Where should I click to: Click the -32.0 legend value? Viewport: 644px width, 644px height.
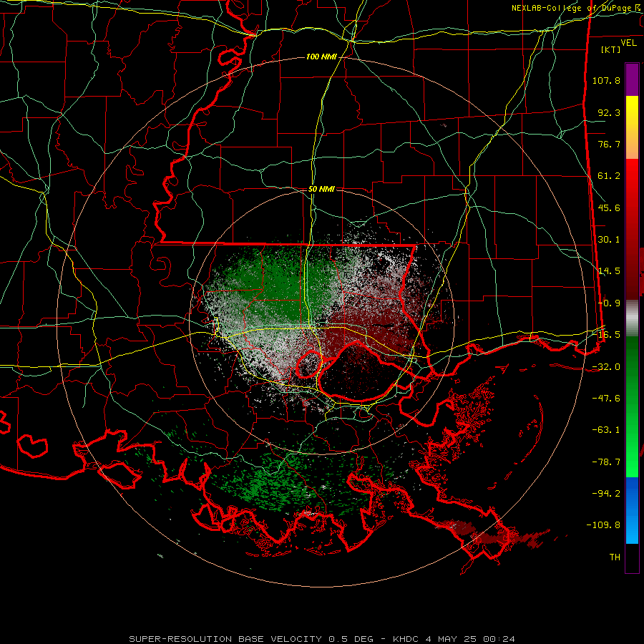pos(606,367)
